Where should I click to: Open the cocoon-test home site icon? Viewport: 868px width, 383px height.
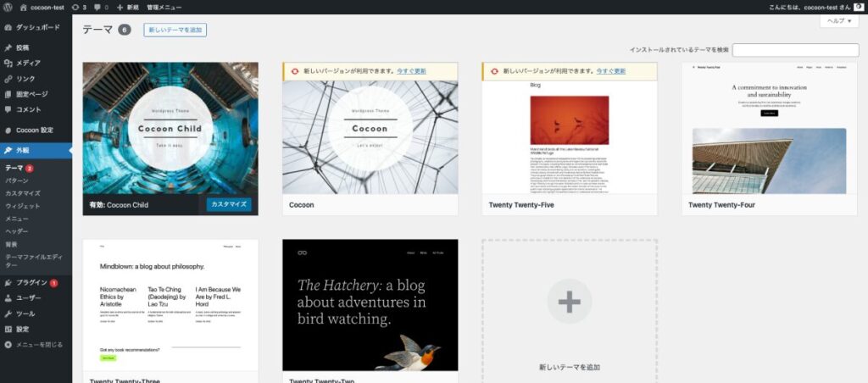(x=25, y=7)
